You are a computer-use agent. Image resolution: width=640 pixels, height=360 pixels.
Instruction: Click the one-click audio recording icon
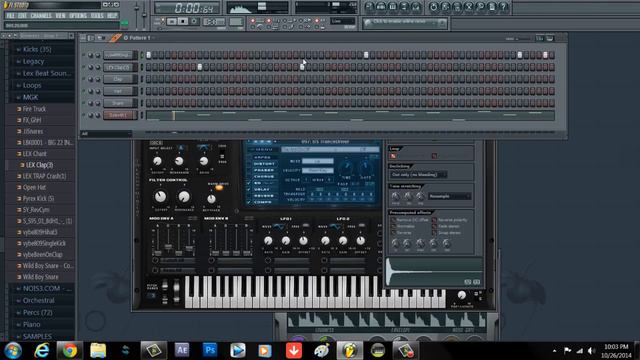coord(480,7)
